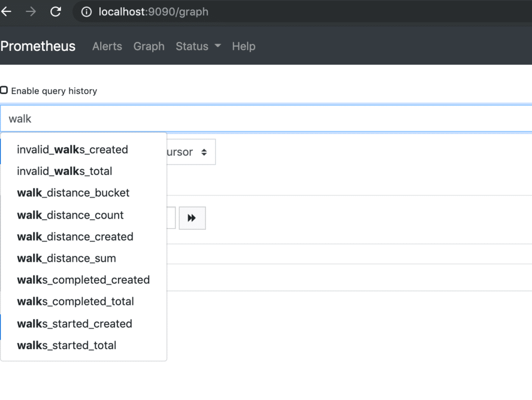Select walks_completed_total metric

click(75, 301)
